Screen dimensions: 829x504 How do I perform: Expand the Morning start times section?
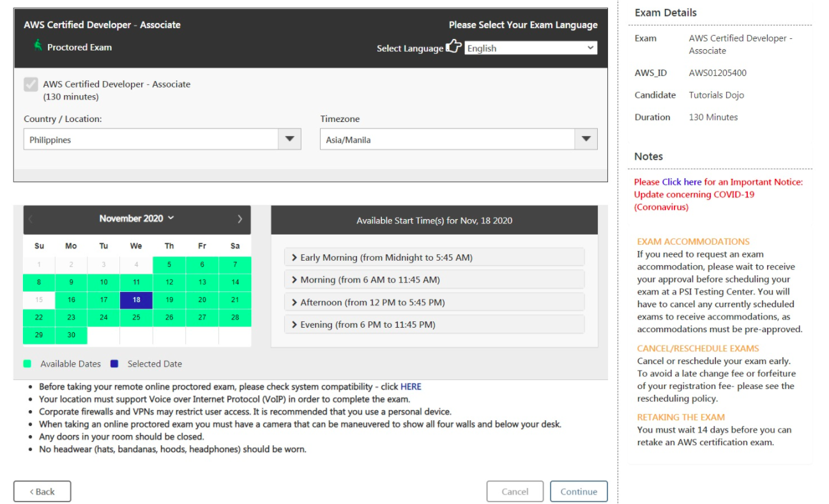point(434,280)
